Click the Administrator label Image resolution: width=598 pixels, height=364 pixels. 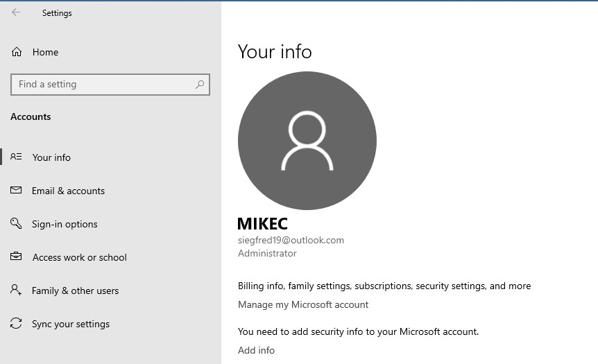pos(267,254)
